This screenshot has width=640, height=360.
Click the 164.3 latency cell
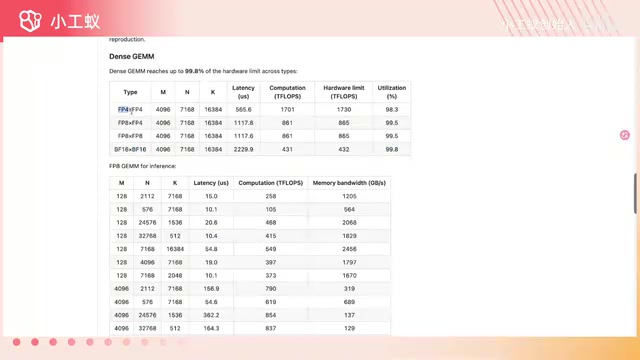(211, 328)
